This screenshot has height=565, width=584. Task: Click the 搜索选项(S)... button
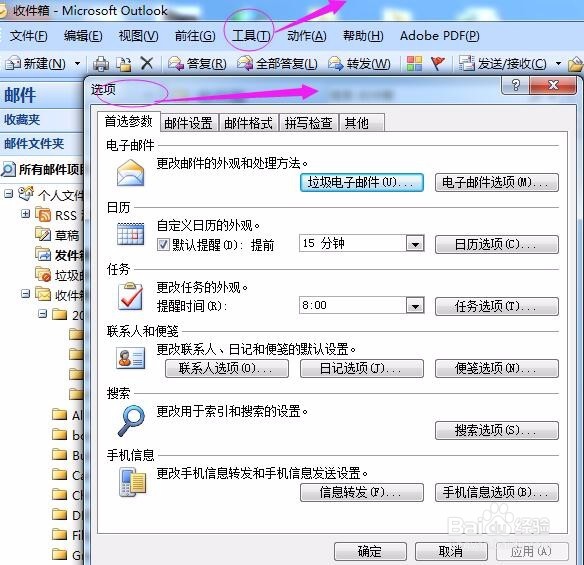497,431
